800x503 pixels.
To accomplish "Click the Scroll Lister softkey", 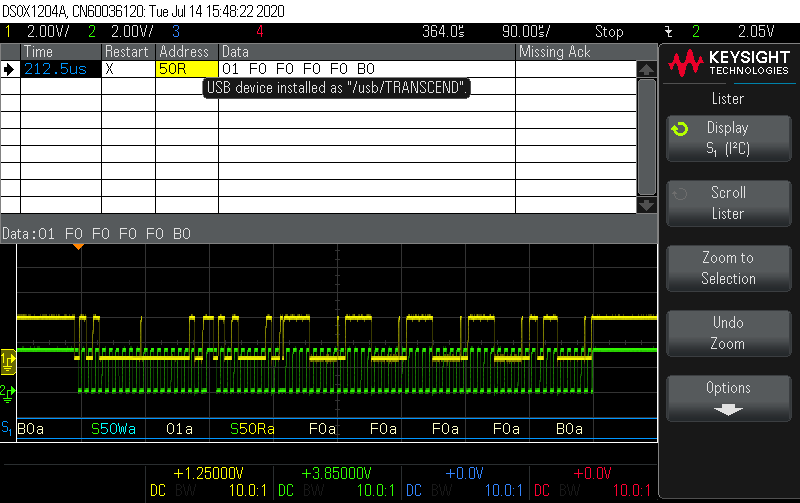I will [729, 203].
